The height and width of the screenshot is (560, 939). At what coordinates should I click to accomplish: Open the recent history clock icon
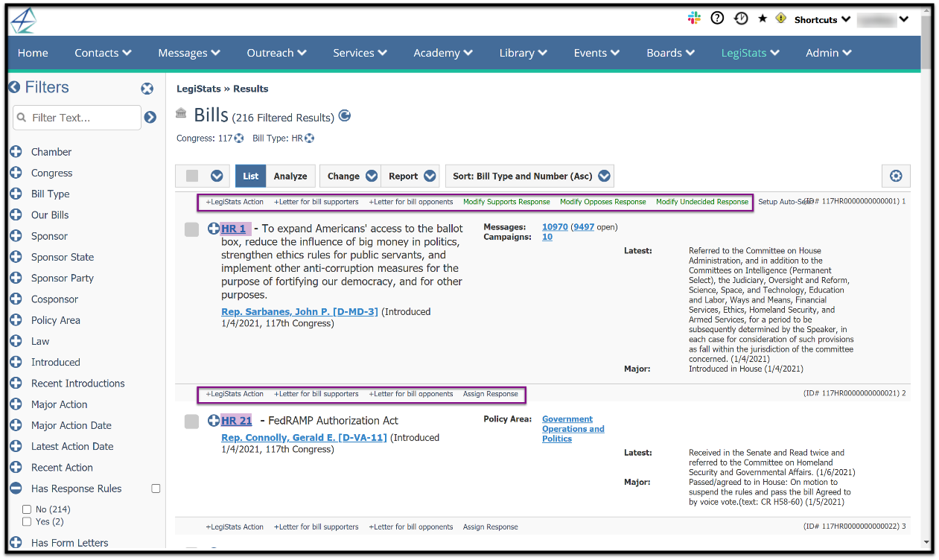[740, 19]
